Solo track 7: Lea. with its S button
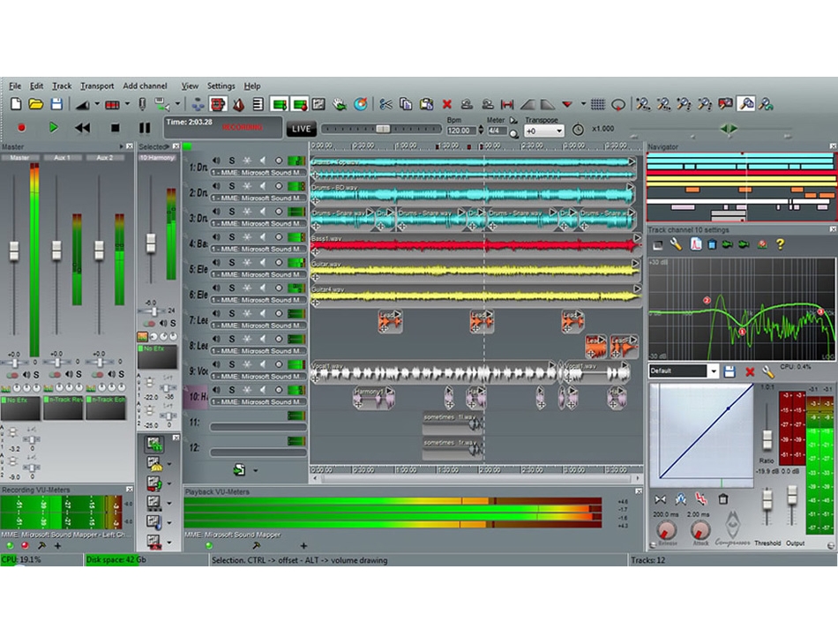 click(x=232, y=314)
